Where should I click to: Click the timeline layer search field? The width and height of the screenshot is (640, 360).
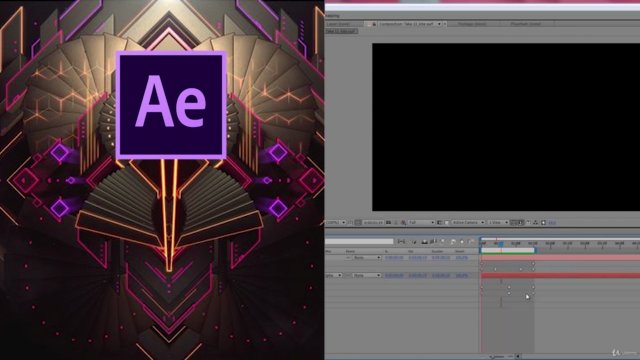(x=359, y=242)
